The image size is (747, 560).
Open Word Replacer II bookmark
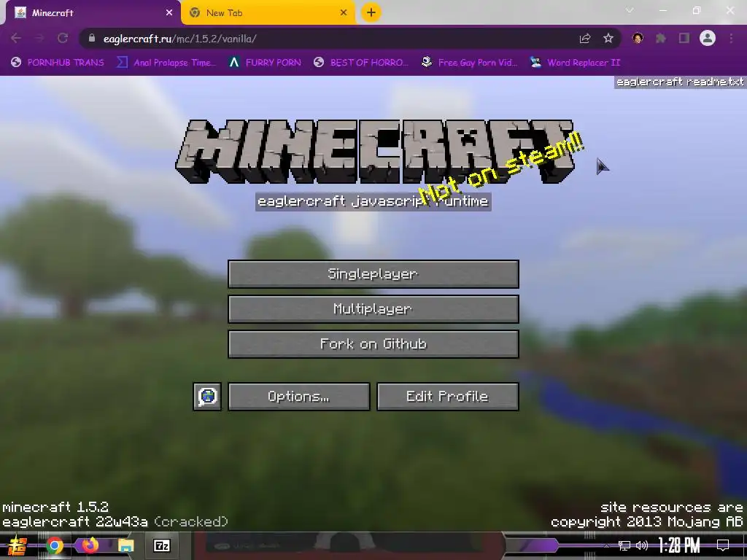coord(575,63)
